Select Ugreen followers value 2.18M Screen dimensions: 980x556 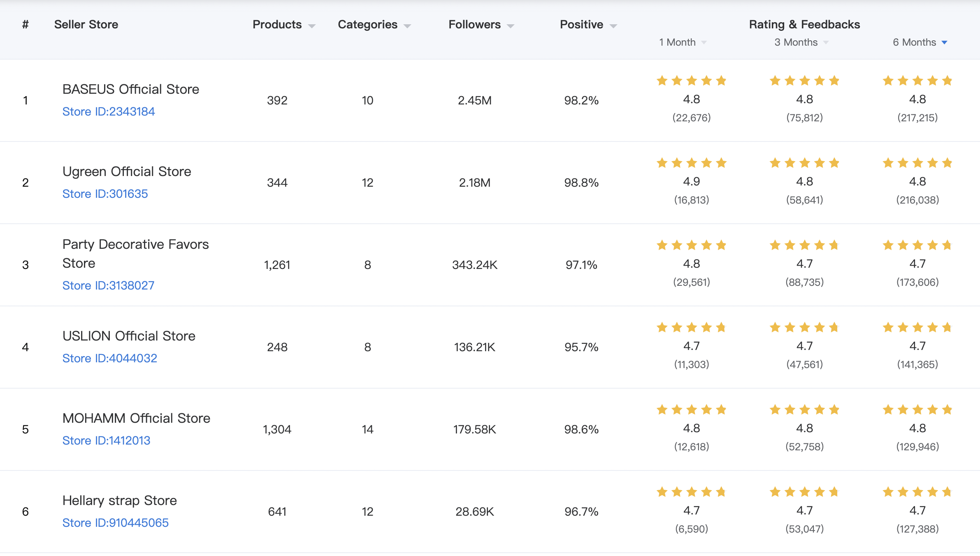474,183
